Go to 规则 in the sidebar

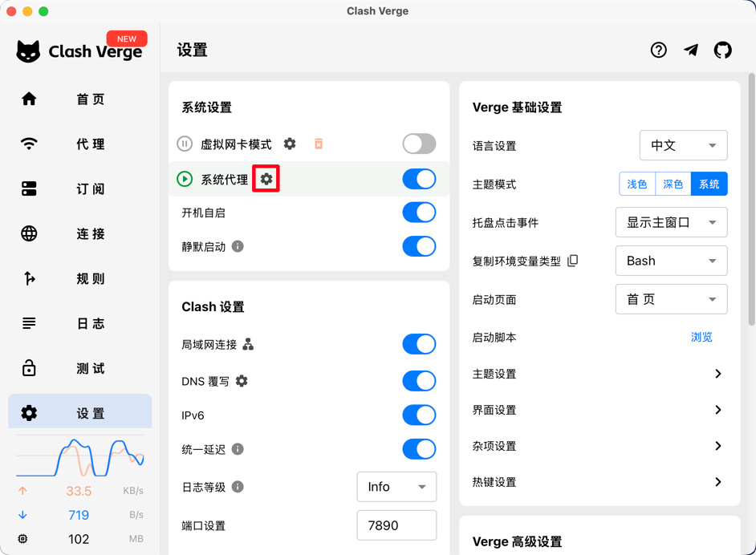(x=80, y=278)
